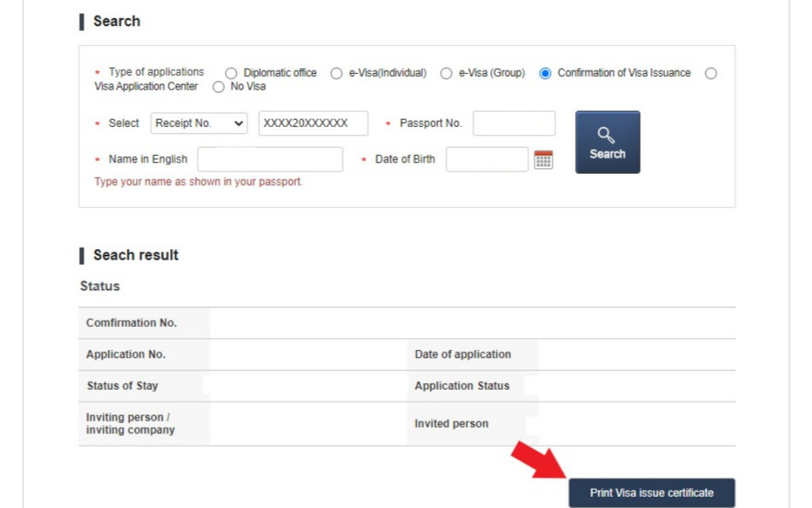Pick the No Visa radio option
The width and height of the screenshot is (812, 508).
218,87
